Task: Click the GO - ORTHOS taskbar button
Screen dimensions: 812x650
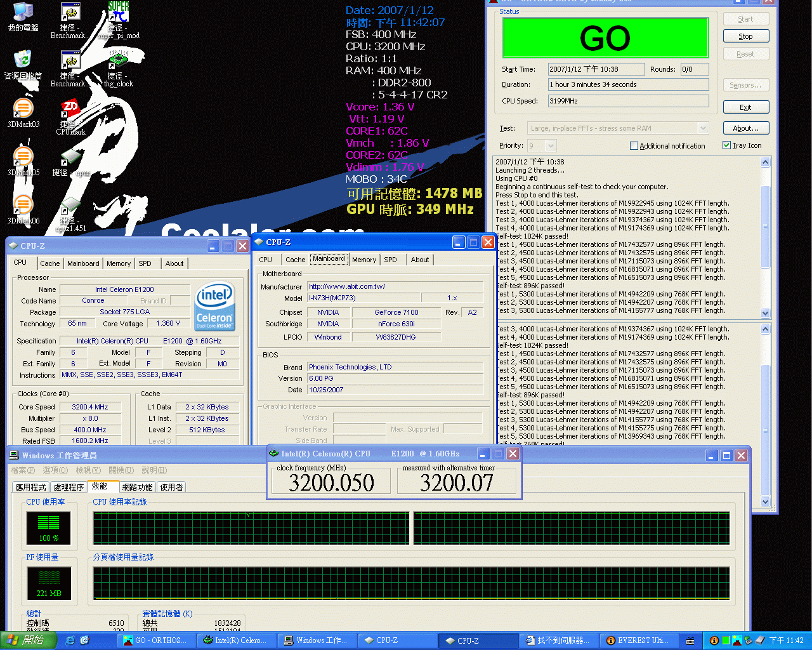Action: click(x=157, y=640)
